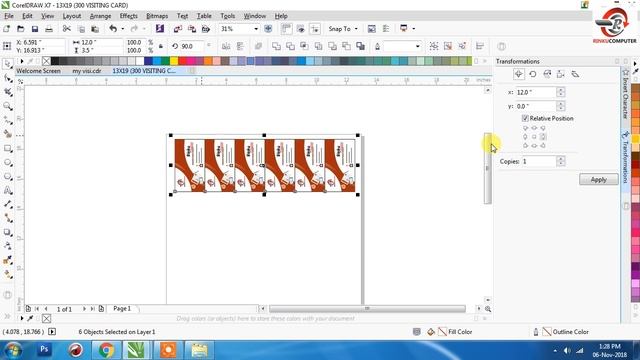The height and width of the screenshot is (360, 640).
Task: Select the Artistic Media tool
Action: (x=7, y=134)
